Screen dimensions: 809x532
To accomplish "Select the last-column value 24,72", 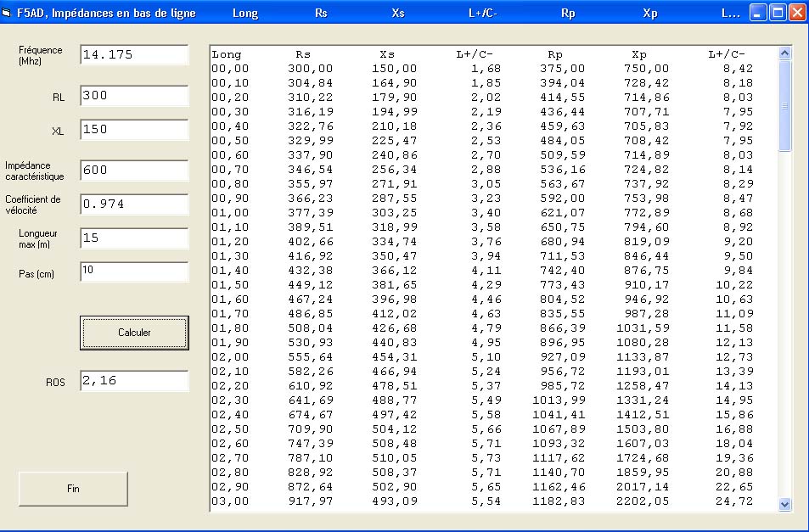I will click(x=734, y=501).
